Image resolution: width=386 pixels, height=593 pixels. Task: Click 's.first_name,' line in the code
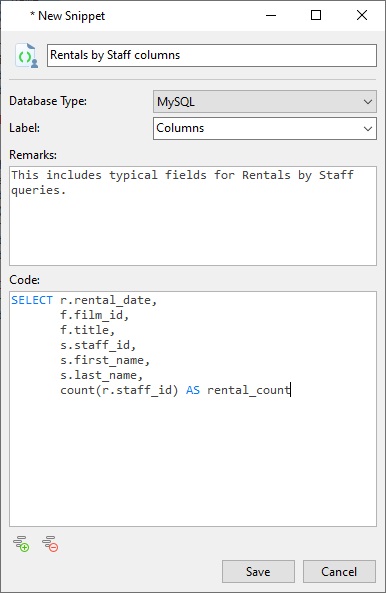click(x=105, y=360)
